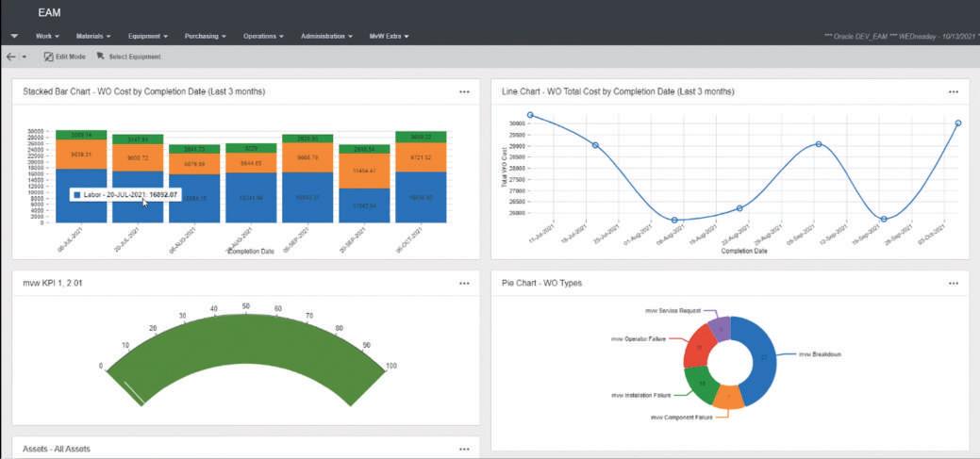Click the back arrow icon
This screenshot has width=980, height=459.
pos(10,57)
